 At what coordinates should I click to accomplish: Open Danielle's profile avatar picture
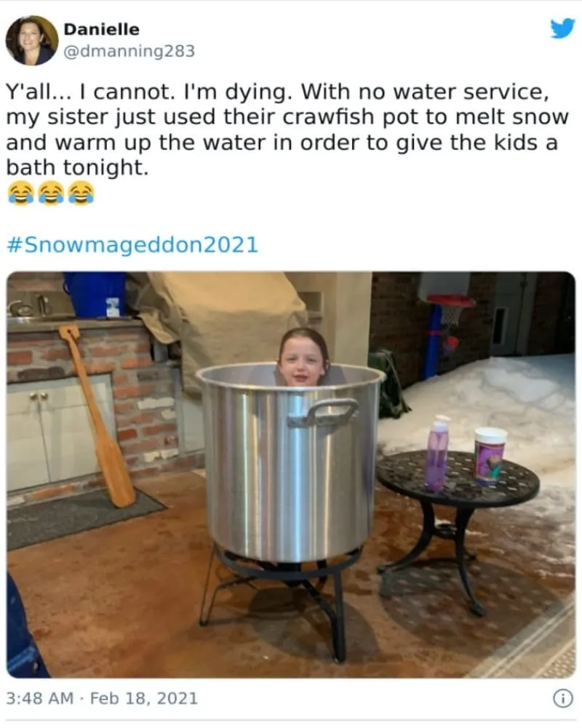pyautogui.click(x=31, y=40)
